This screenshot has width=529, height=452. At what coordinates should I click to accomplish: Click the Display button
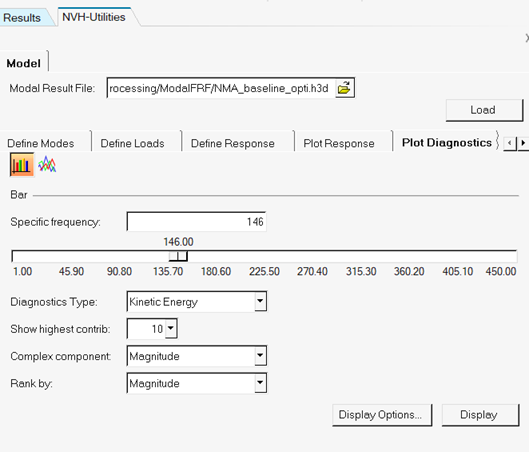480,415
